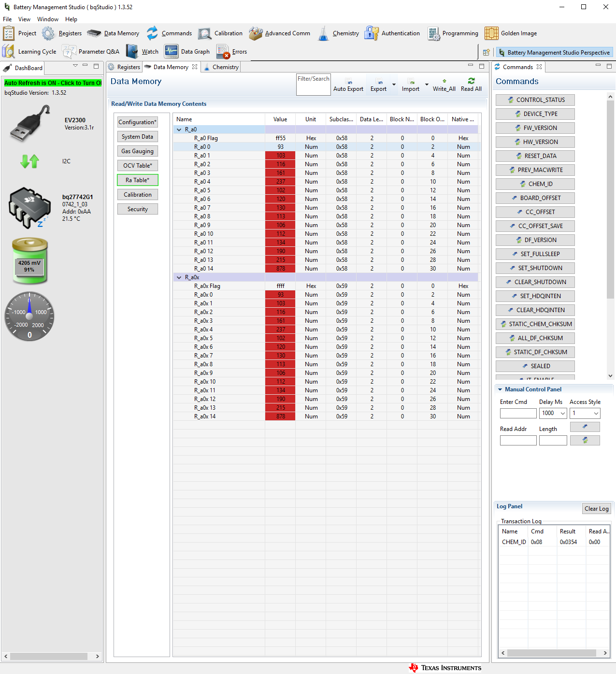Collapse the Manual Control Panel section

click(x=500, y=389)
